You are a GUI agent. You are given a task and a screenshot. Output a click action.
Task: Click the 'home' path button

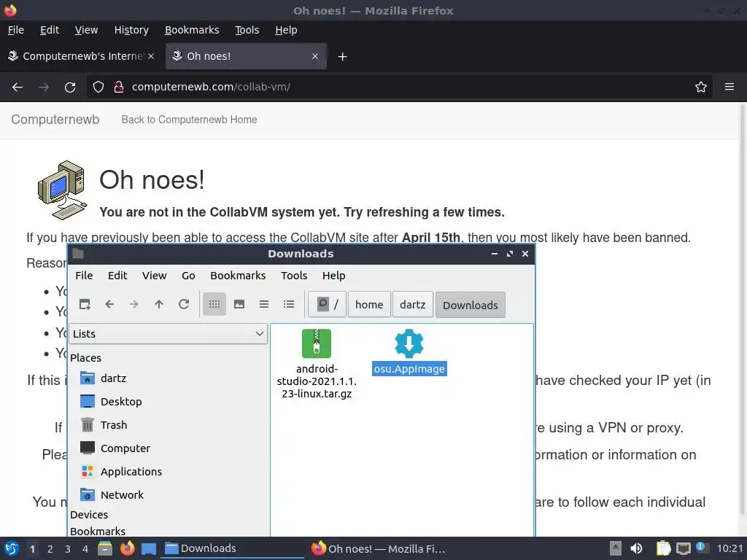(x=369, y=304)
